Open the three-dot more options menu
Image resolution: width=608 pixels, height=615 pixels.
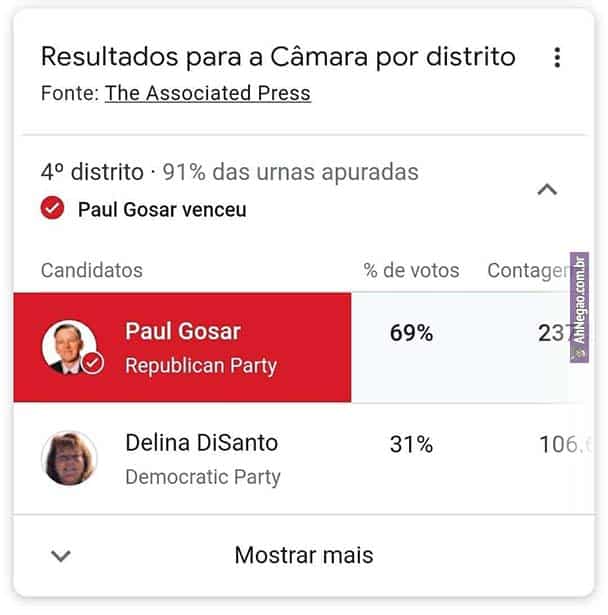click(x=557, y=57)
